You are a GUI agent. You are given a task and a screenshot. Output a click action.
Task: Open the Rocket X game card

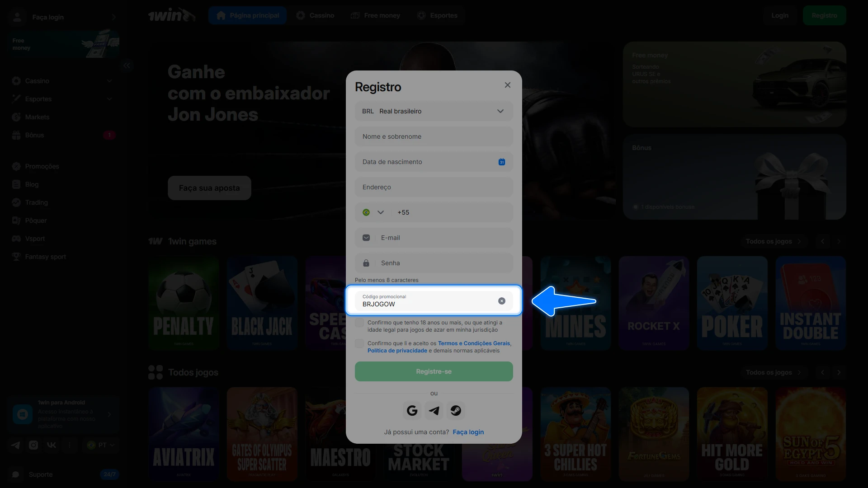point(654,303)
